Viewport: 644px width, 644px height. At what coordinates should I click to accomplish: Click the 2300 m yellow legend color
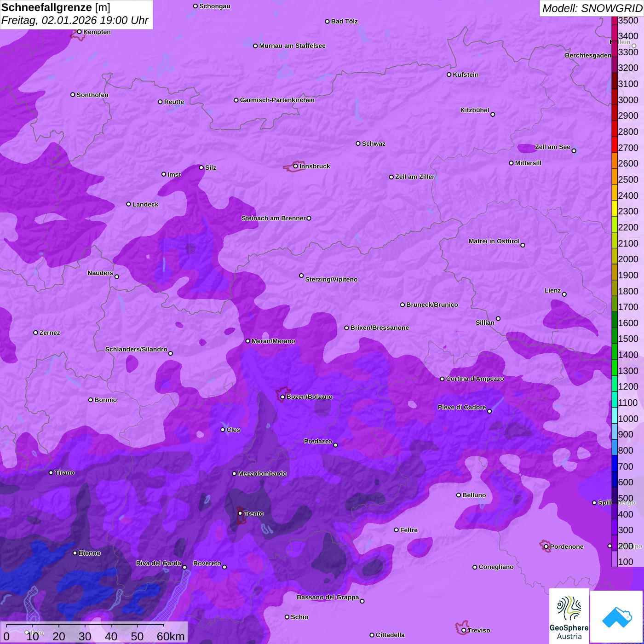coord(615,208)
